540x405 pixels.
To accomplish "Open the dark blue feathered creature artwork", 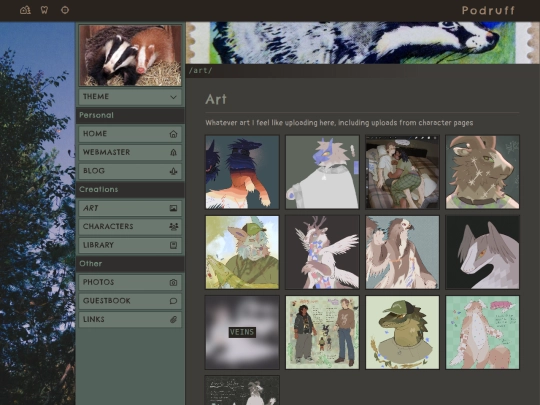I will coord(242,172).
